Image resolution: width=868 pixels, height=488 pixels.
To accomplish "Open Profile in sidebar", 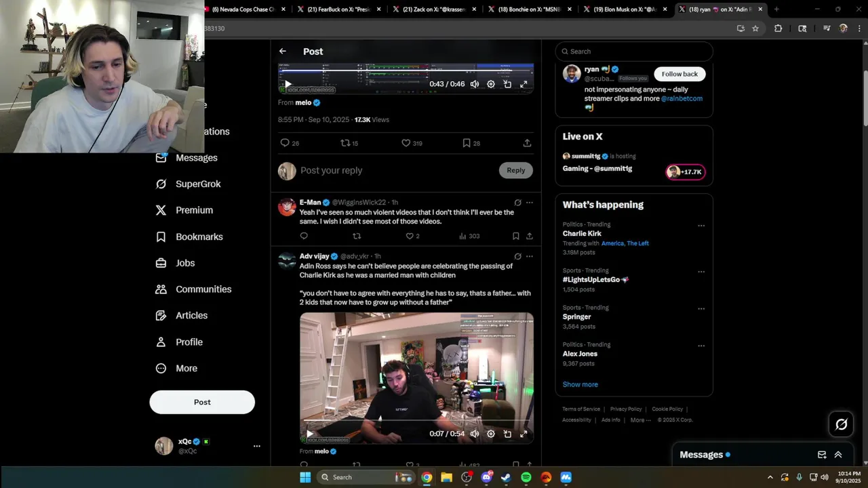I will click(179, 342).
